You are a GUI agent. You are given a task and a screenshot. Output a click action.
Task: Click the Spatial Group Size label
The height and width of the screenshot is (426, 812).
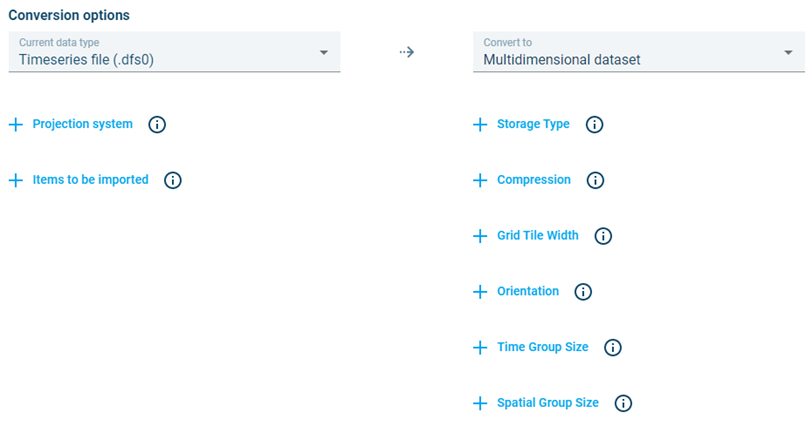pyautogui.click(x=547, y=403)
